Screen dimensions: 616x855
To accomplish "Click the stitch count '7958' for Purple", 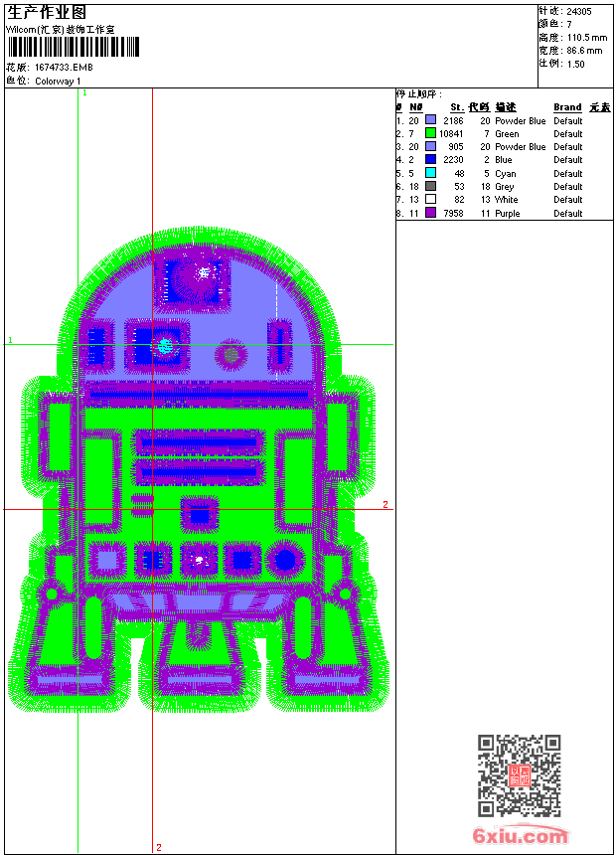I will tap(453, 213).
